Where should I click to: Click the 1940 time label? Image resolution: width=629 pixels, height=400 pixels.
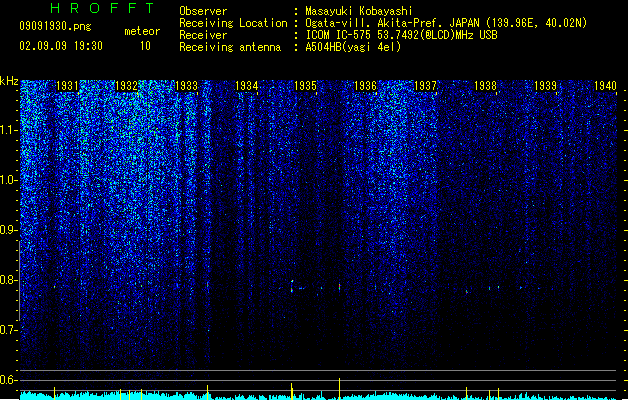(x=605, y=86)
